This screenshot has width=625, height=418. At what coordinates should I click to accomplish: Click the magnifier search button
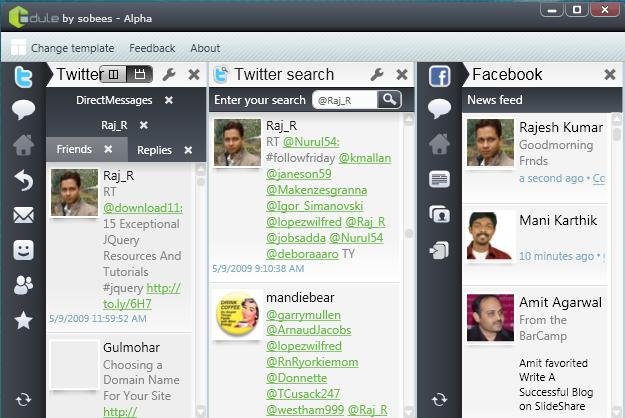(389, 99)
